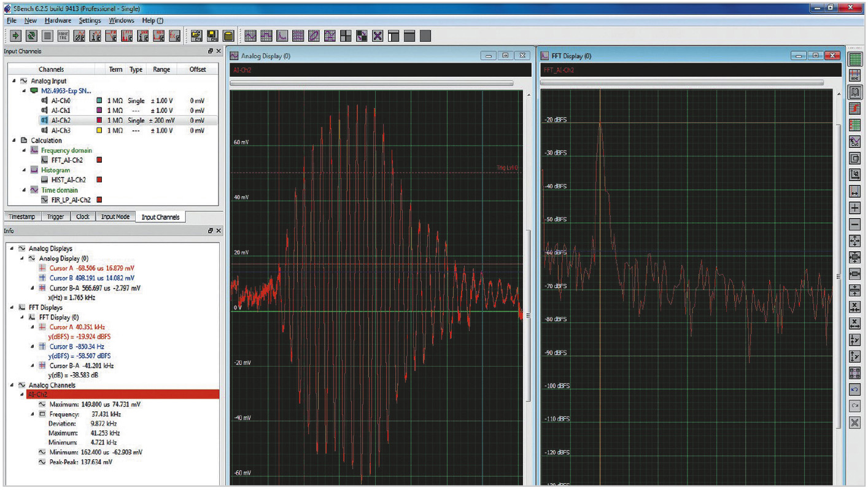The image size is (868, 490).
Task: Create a new FFT display from toolbar
Action: (x=282, y=36)
